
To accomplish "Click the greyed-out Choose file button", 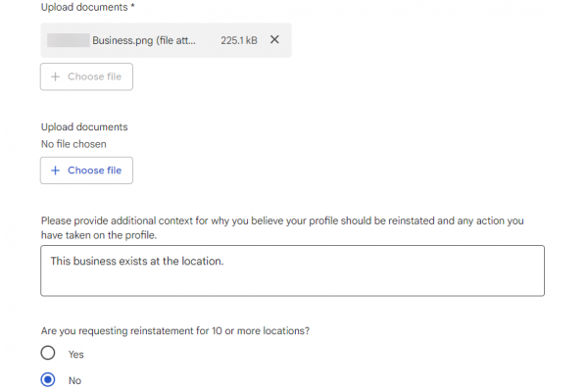I will pyautogui.click(x=86, y=76).
